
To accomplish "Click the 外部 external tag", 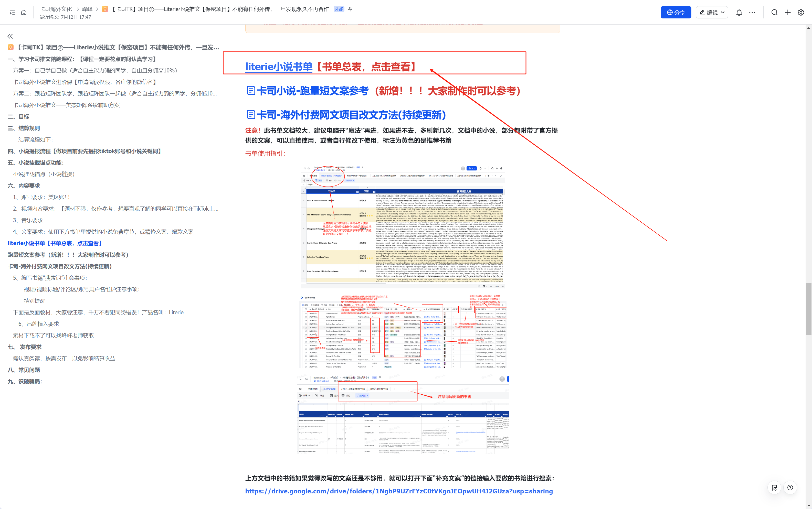I will pos(339,9).
